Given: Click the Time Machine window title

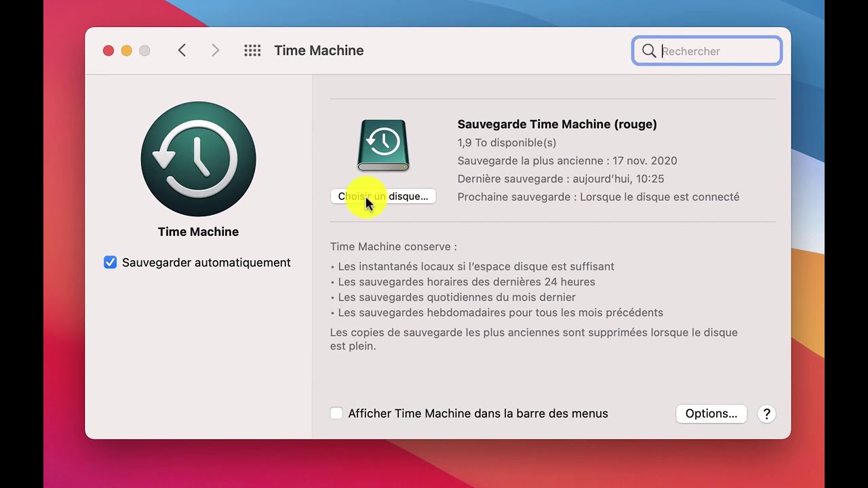Looking at the screenshot, I should pos(319,51).
